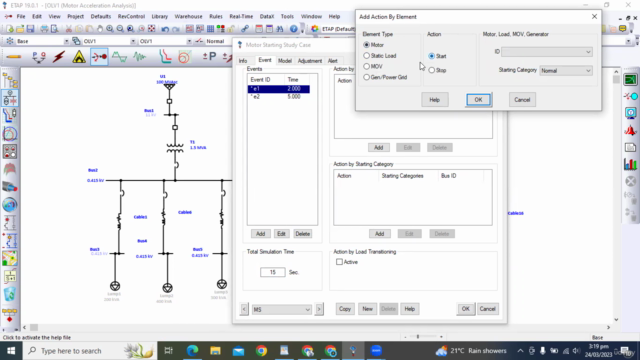Image resolution: width=640 pixels, height=360 pixels.
Task: Click the Open folder toolbar icon
Action: click(20, 29)
